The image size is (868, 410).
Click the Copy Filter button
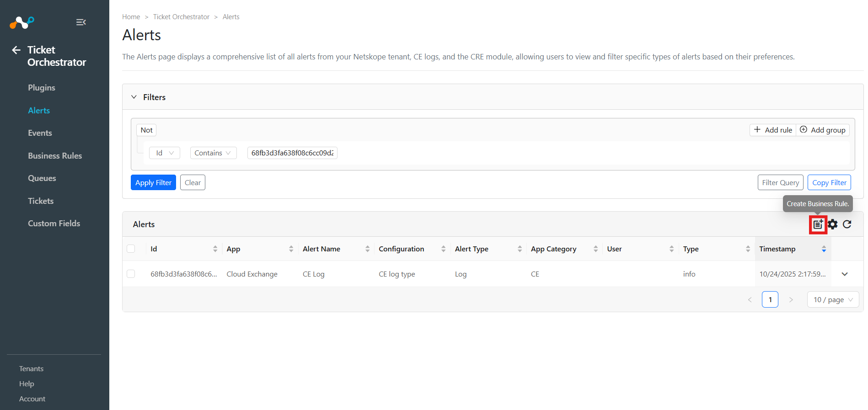829,182
